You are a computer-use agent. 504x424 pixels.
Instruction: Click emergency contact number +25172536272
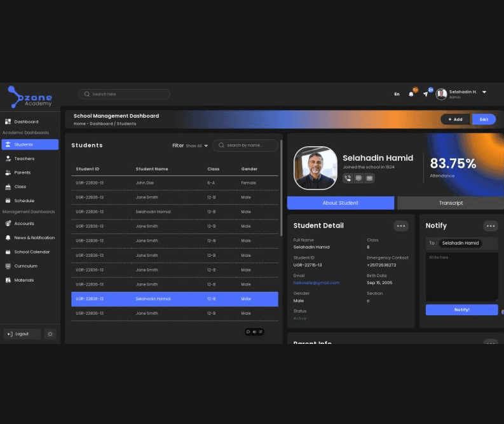[381, 265]
